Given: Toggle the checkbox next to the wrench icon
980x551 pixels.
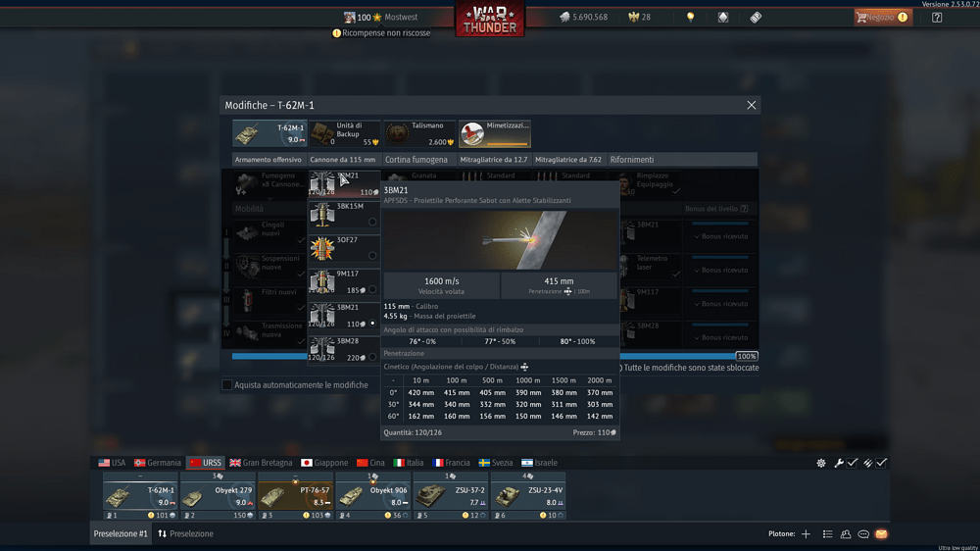Looking at the screenshot, I should point(853,463).
